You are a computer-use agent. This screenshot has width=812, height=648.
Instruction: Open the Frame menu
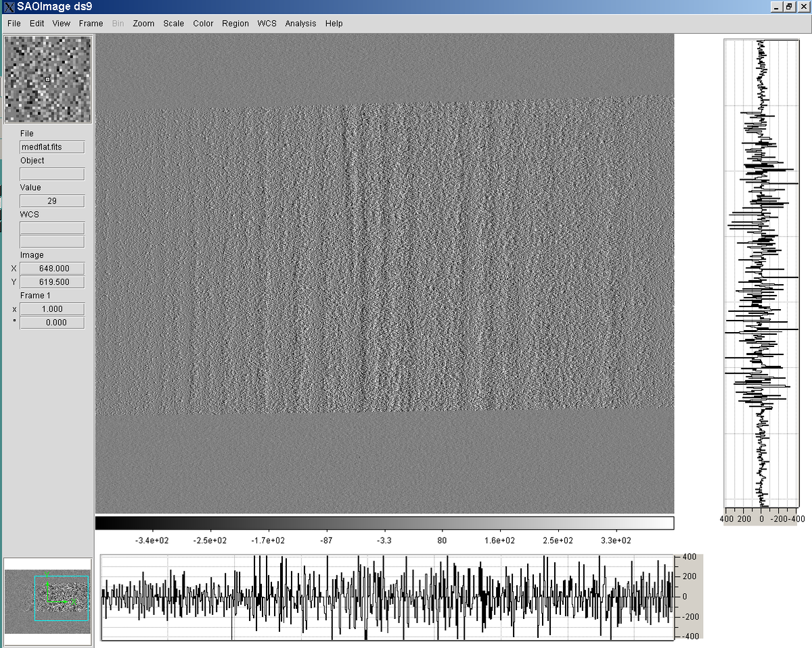[x=91, y=23]
